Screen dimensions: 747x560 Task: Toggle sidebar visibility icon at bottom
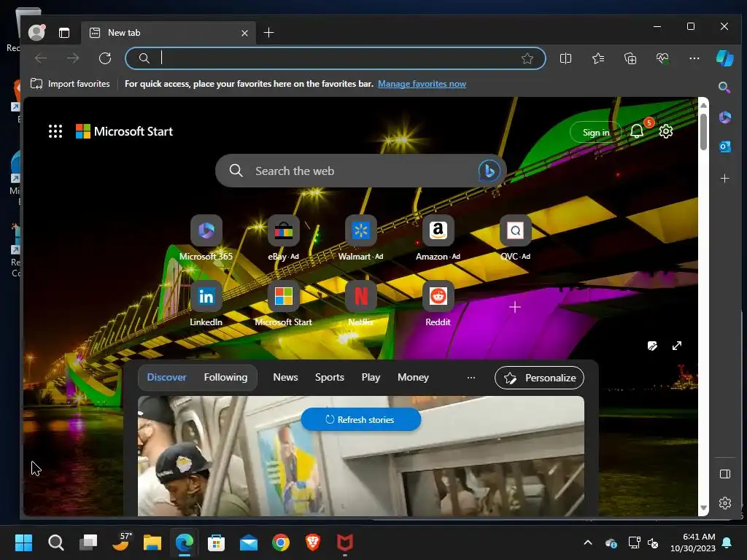point(724,474)
